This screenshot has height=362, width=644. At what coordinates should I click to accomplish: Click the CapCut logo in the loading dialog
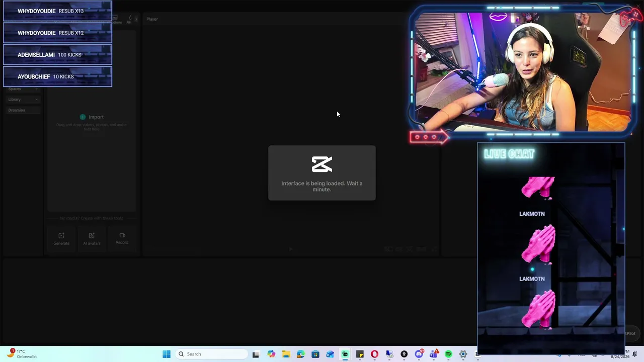point(322,164)
